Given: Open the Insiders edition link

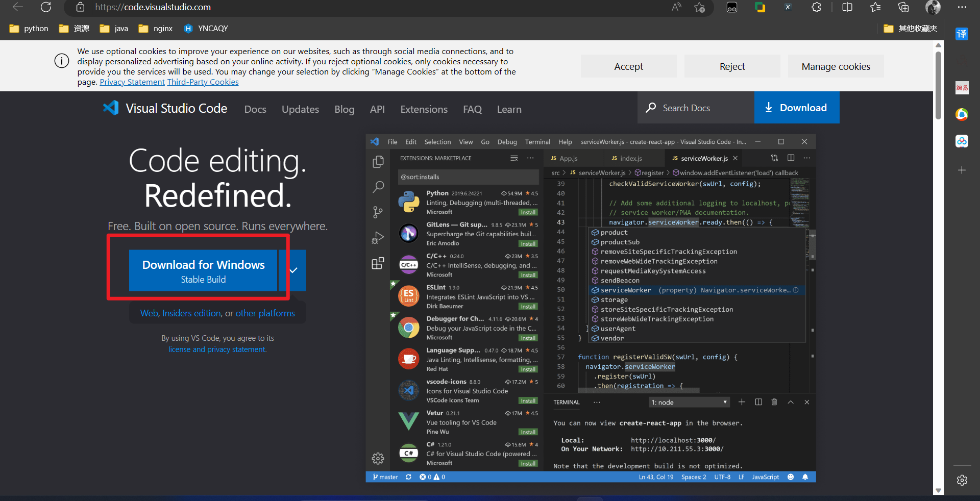Looking at the screenshot, I should click(x=191, y=313).
